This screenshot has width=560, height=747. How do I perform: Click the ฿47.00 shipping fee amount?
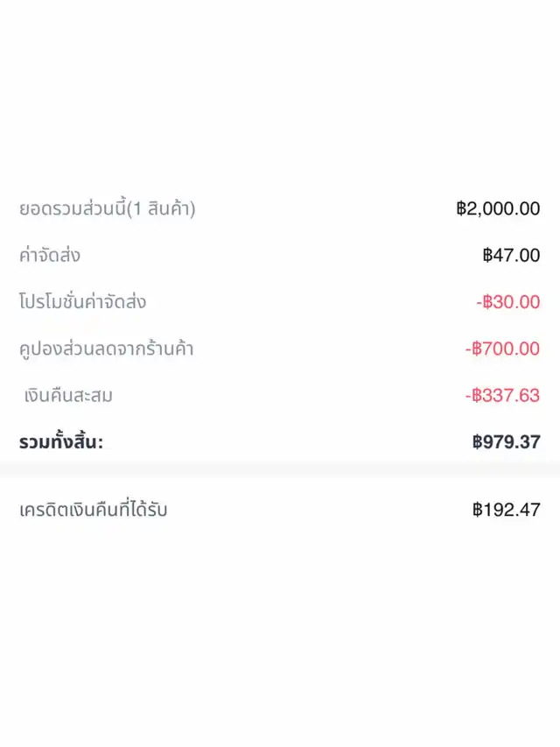(511, 256)
